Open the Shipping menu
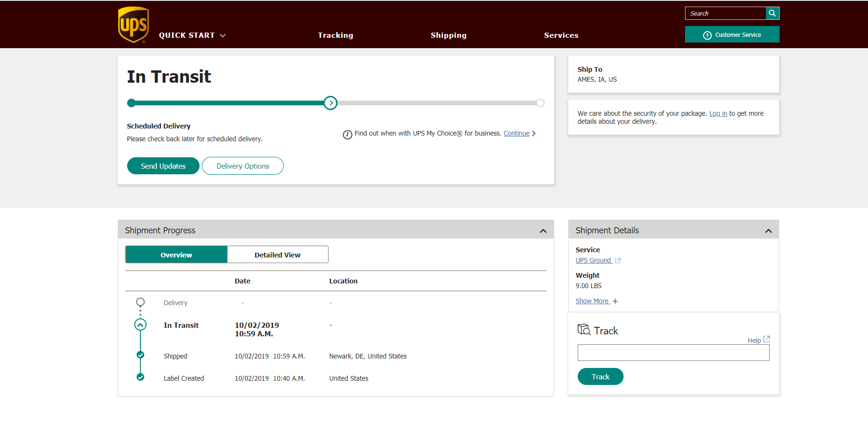This screenshot has width=868, height=427. click(448, 35)
